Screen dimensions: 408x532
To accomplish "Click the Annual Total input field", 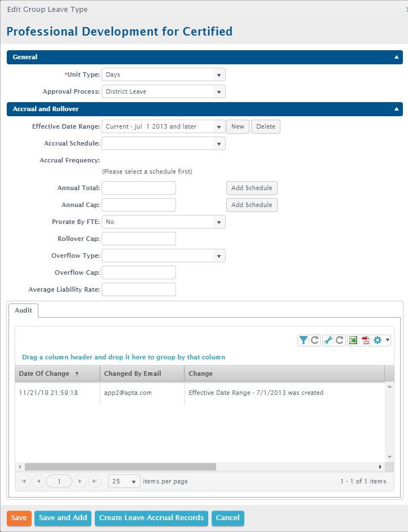I will click(x=139, y=188).
